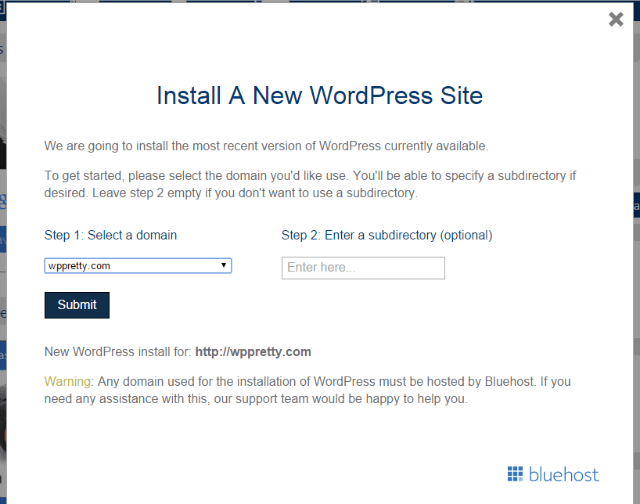Screen dimensions: 640x504
Task: Select the 'Step 2: Enter a subdirectory' label
Action: coord(387,235)
